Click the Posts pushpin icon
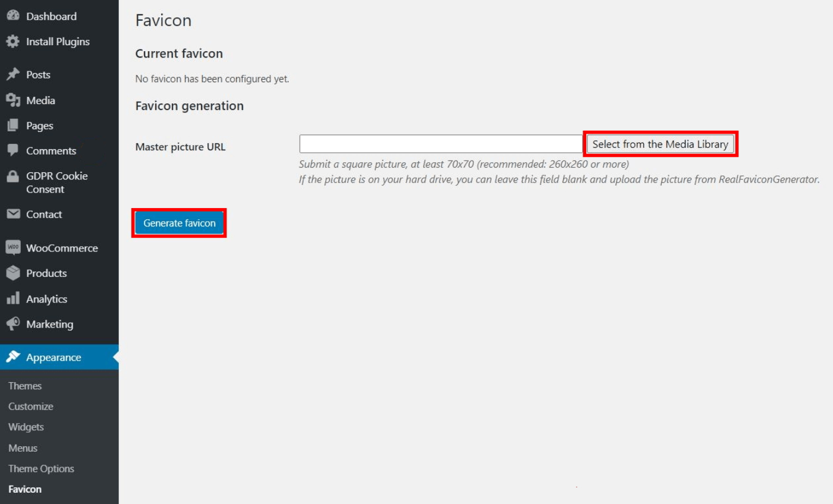Screen dimensions: 833x504 pyautogui.click(x=13, y=74)
